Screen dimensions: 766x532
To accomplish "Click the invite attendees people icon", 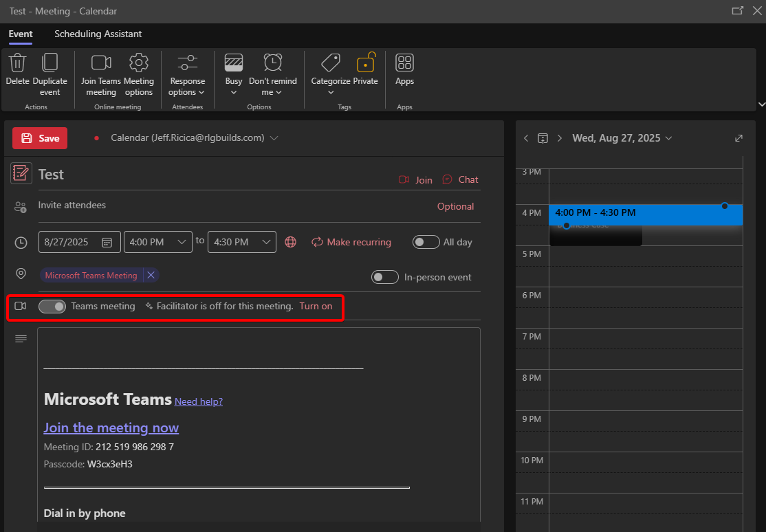I will coord(21,207).
